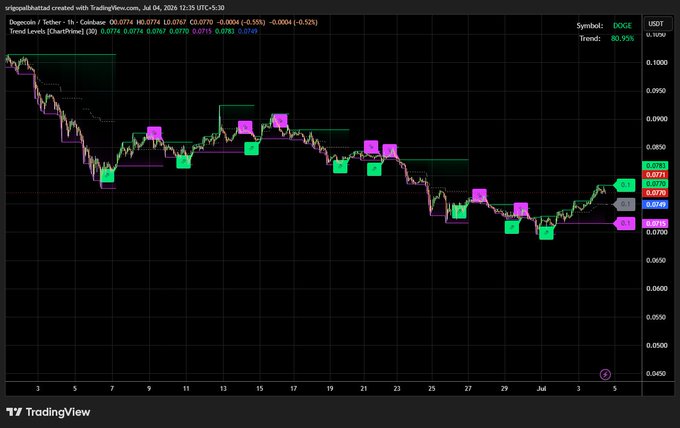Click the 0.0500 price axis label
680x428 pixels.
(x=657, y=345)
